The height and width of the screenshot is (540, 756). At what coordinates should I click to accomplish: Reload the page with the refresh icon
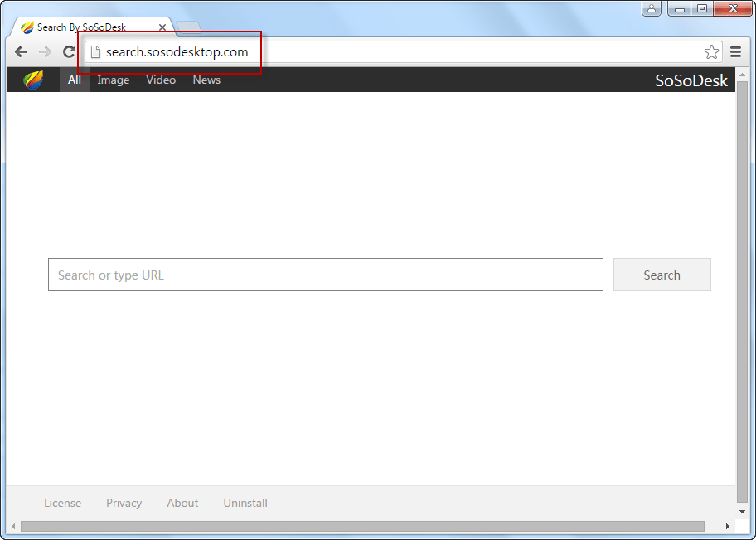click(x=70, y=51)
